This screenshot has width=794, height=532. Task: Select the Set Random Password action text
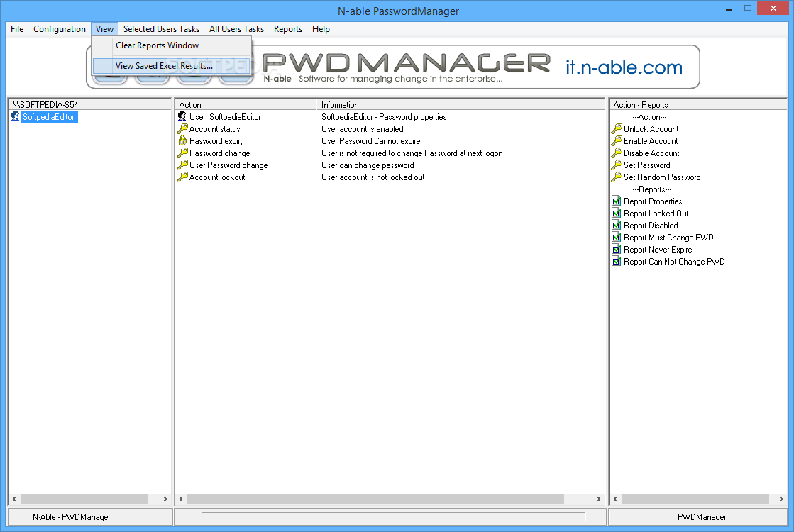click(662, 177)
